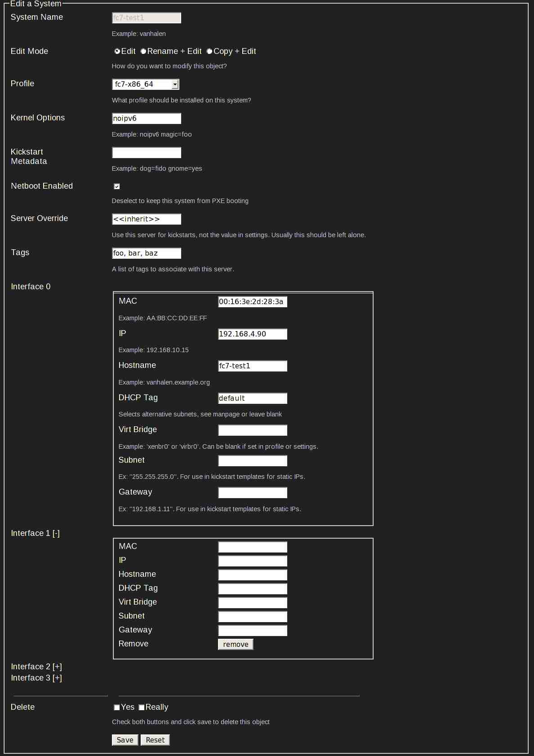Remove Interface 1 with remove button
Screen dimensions: 534x756
(236, 644)
